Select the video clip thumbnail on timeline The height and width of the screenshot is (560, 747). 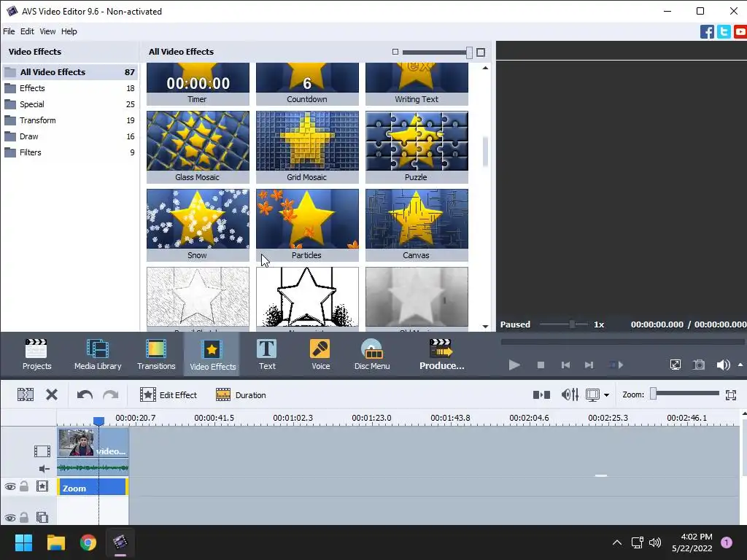point(76,443)
